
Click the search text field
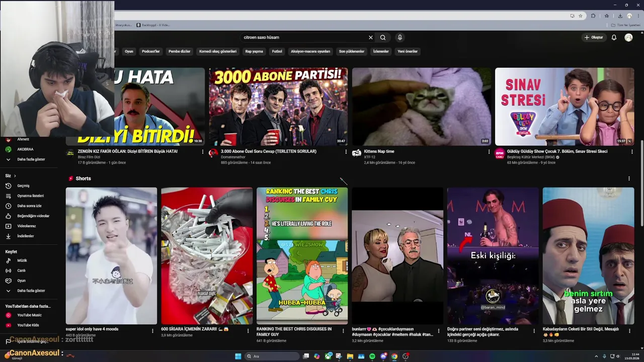304,37
